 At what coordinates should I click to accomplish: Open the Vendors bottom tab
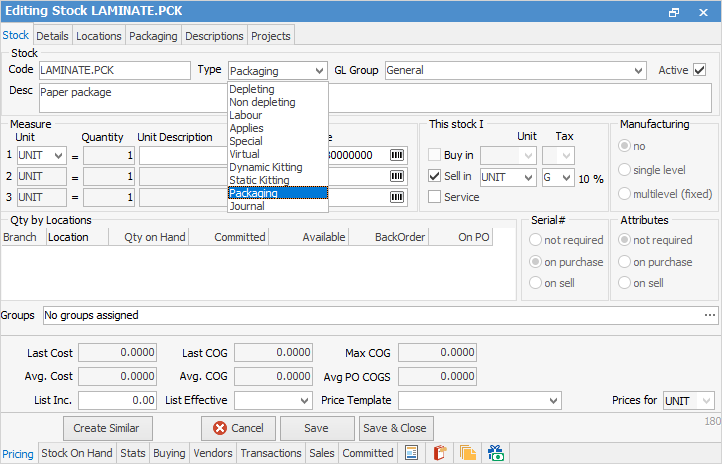(x=213, y=453)
